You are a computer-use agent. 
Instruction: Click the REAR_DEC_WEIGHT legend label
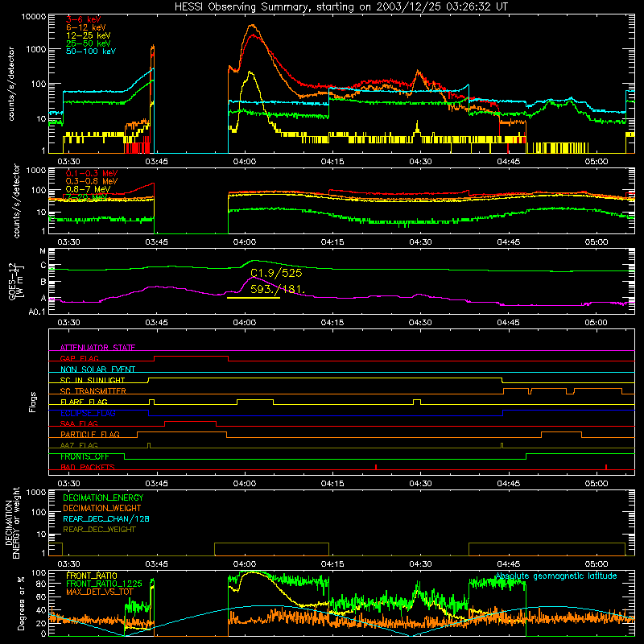99,530
